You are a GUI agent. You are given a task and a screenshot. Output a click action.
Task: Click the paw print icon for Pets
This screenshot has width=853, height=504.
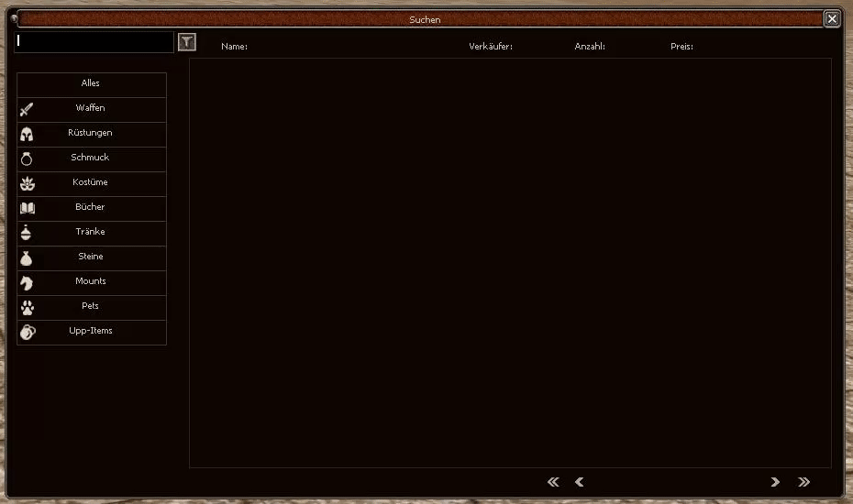click(x=27, y=307)
